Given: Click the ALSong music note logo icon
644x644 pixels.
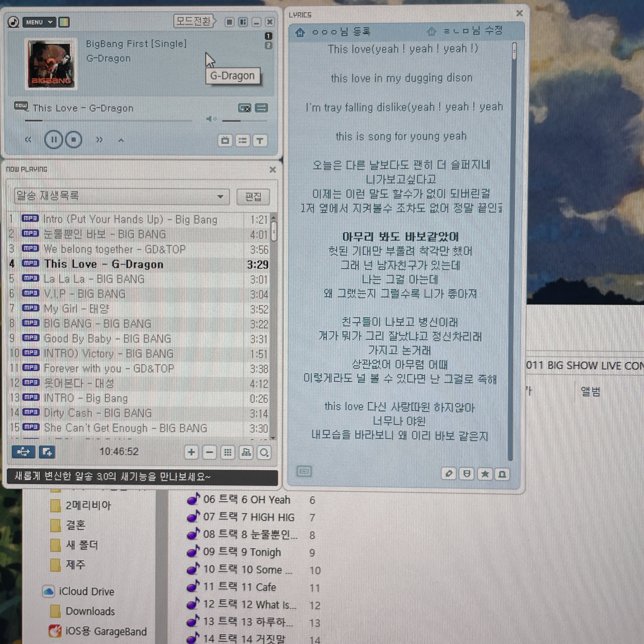Looking at the screenshot, I should tap(13, 22).
